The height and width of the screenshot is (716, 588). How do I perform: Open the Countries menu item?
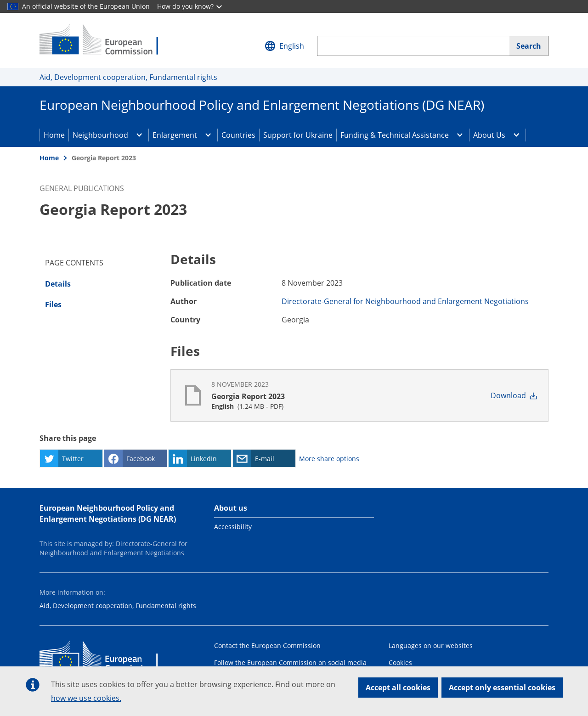coord(238,135)
